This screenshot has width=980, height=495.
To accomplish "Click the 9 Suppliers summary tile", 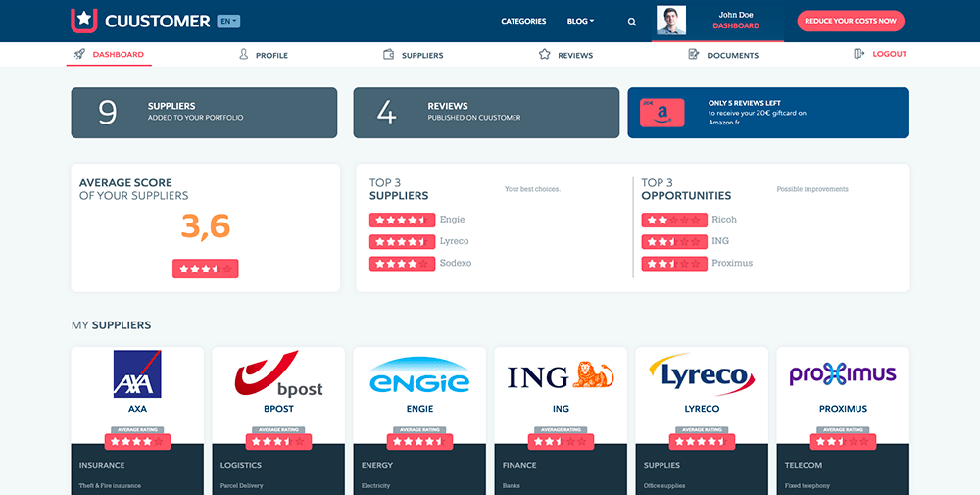I will (204, 113).
